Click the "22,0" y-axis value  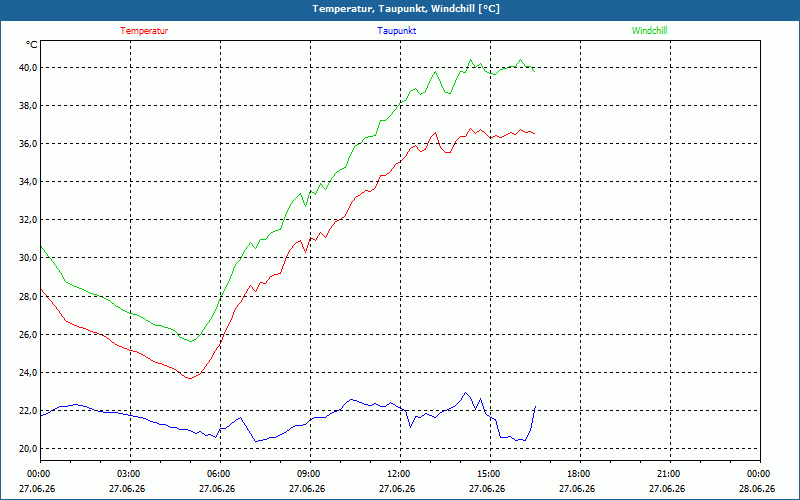coord(28,411)
